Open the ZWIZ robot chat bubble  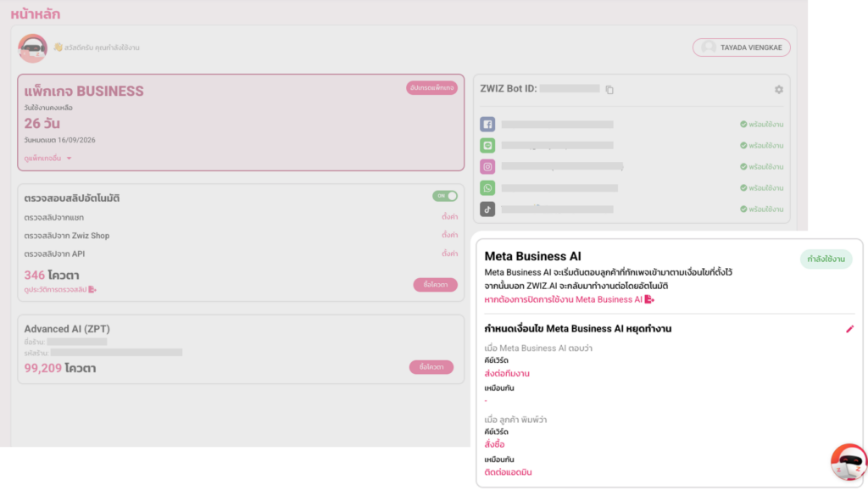pos(848,462)
